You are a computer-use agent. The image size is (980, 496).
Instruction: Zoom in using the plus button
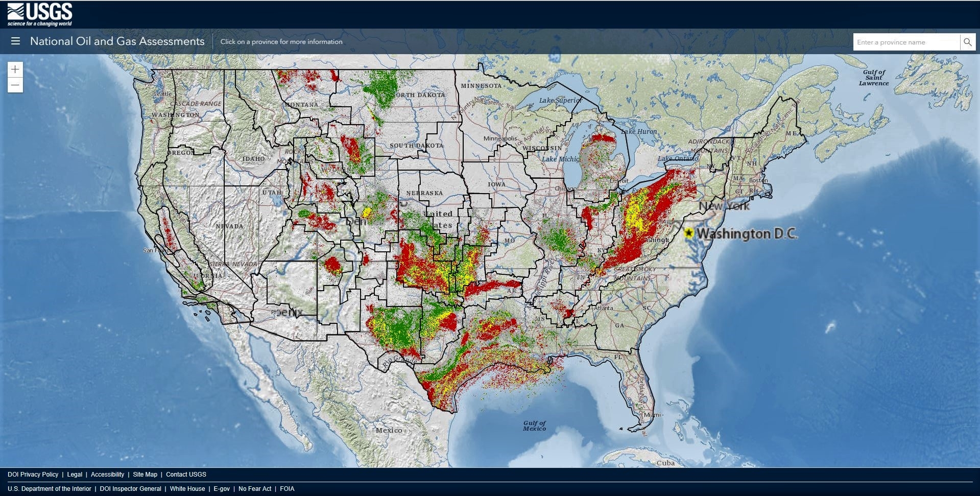pos(15,69)
